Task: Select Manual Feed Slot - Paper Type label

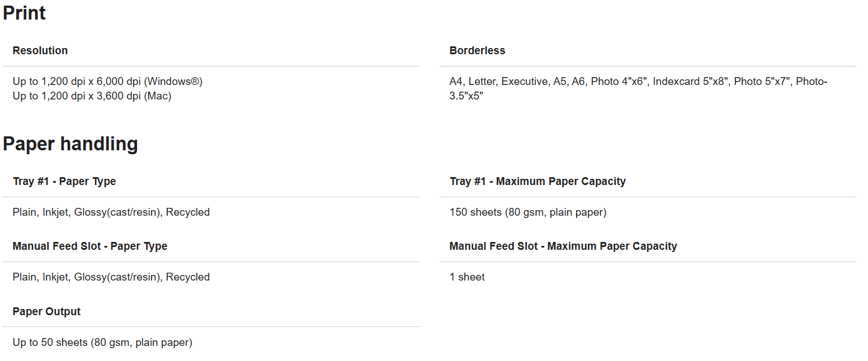Action: coord(90,246)
